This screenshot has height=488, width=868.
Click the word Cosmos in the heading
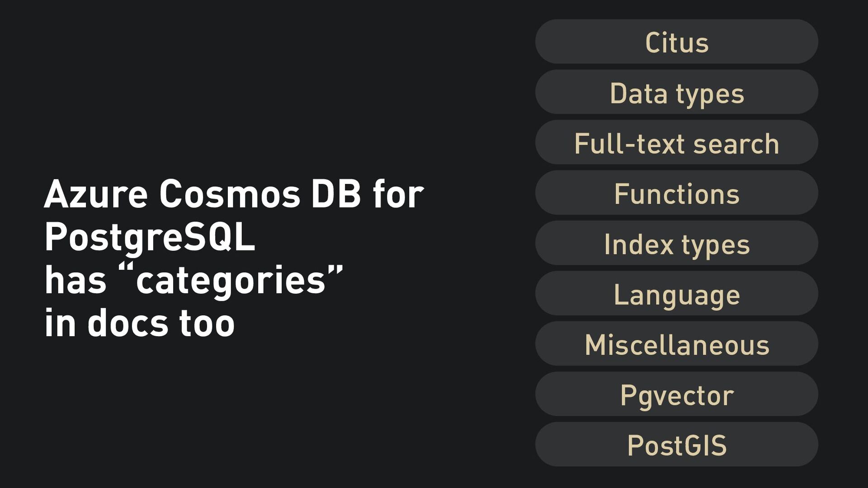click(230, 194)
